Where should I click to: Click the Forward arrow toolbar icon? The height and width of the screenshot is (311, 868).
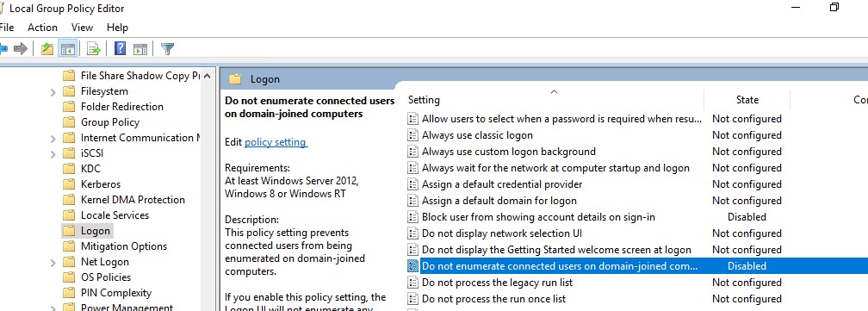[21, 49]
